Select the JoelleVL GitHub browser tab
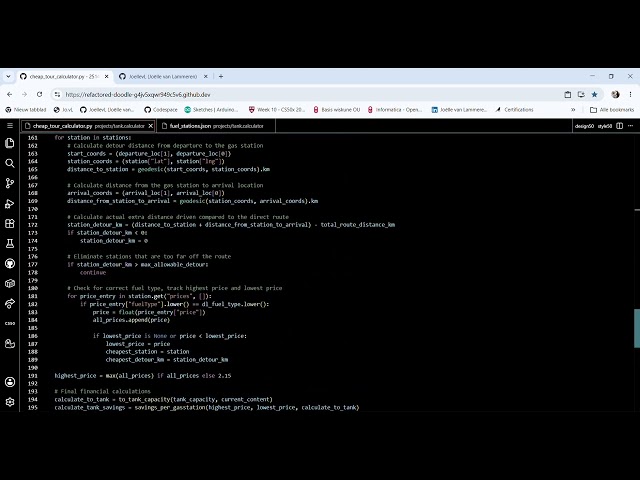 pyautogui.click(x=162, y=76)
